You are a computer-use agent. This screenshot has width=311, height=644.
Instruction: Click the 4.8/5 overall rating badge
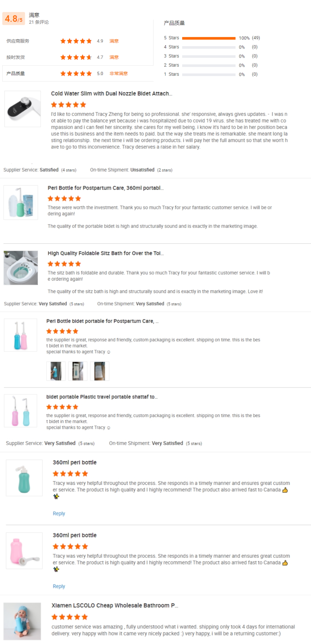coord(14,19)
